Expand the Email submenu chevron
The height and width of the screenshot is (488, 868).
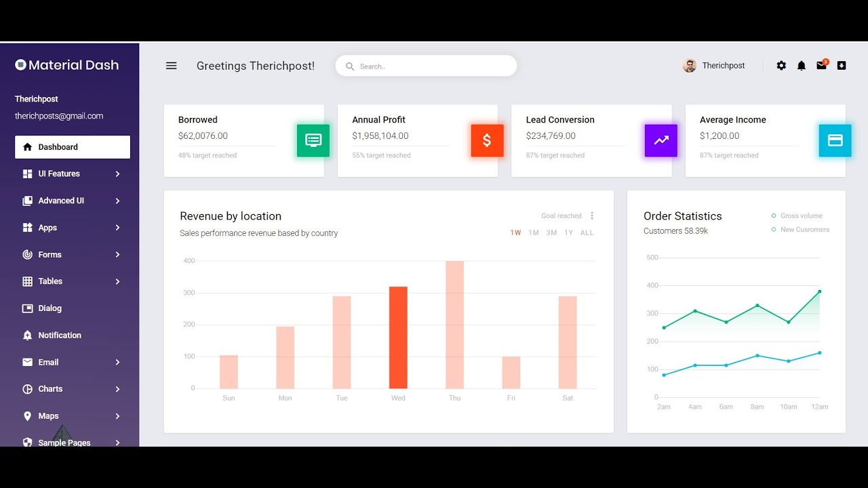pos(117,363)
